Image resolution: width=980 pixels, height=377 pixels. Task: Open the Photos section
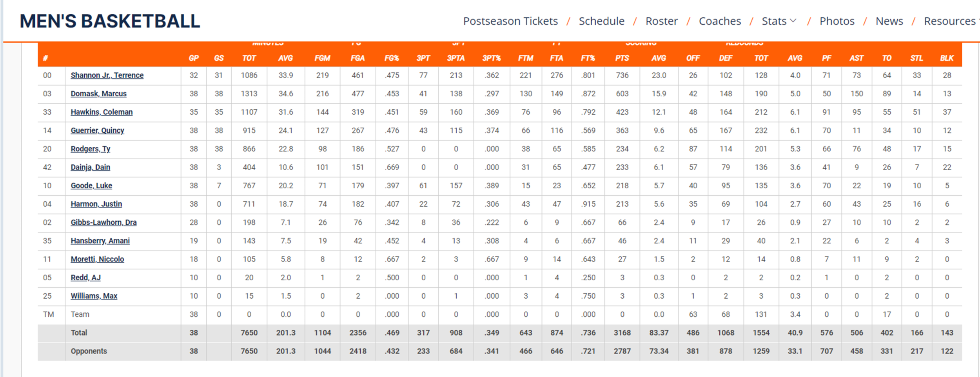pos(837,21)
